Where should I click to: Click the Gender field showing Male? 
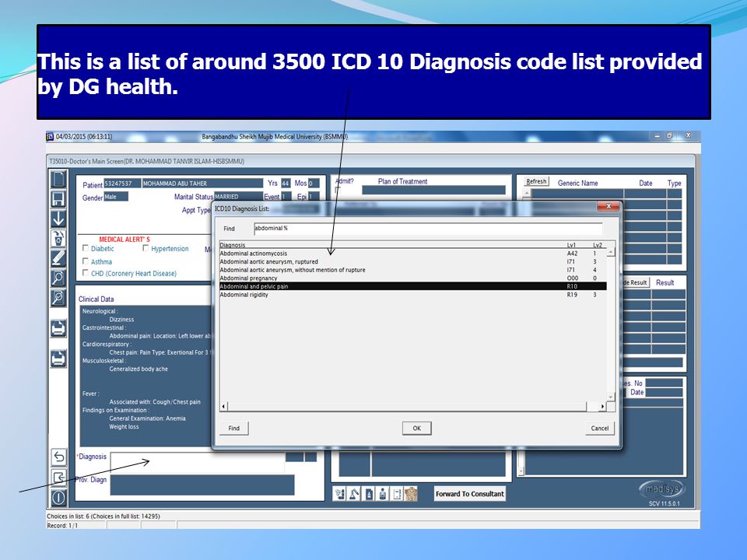coord(116,197)
